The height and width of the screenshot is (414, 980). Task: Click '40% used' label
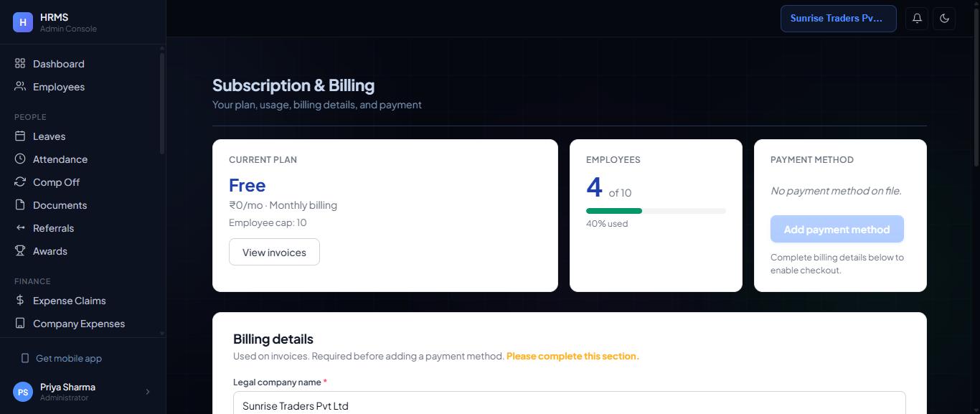pyautogui.click(x=607, y=224)
